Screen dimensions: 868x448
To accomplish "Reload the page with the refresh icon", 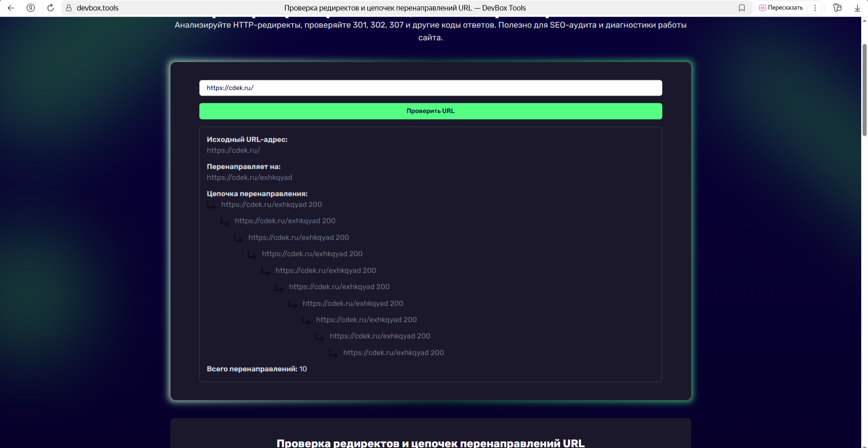I will point(51,8).
